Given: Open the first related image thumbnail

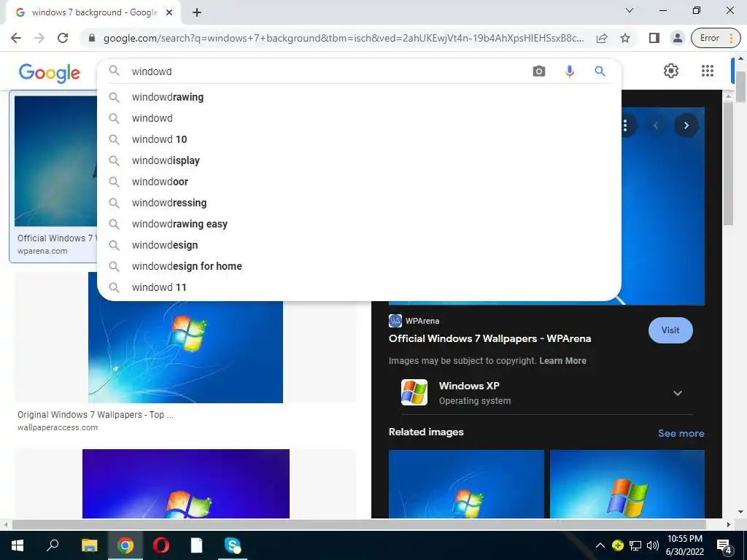Looking at the screenshot, I should click(466, 484).
